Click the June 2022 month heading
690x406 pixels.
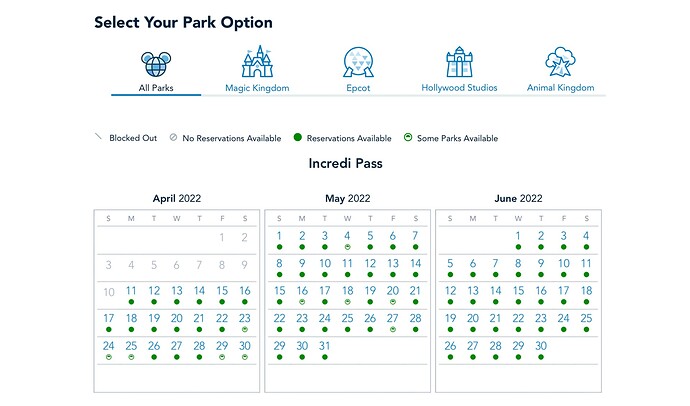518,198
